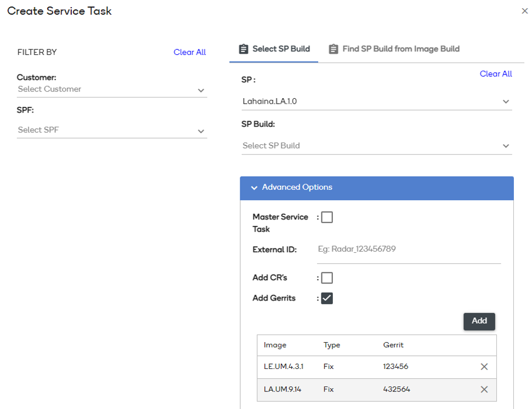532x409 pixels.
Task: Click clipboard icon beside Find SP Build tab
Action: (333, 49)
